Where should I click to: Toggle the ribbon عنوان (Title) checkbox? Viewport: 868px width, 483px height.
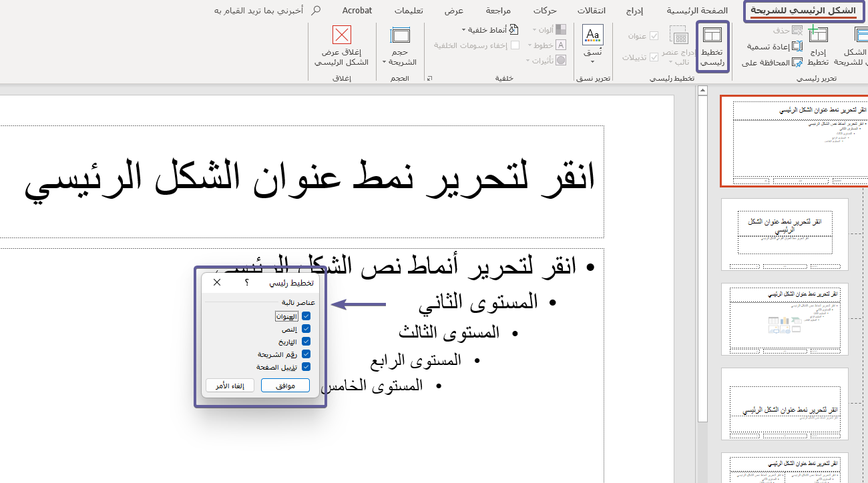coord(654,36)
